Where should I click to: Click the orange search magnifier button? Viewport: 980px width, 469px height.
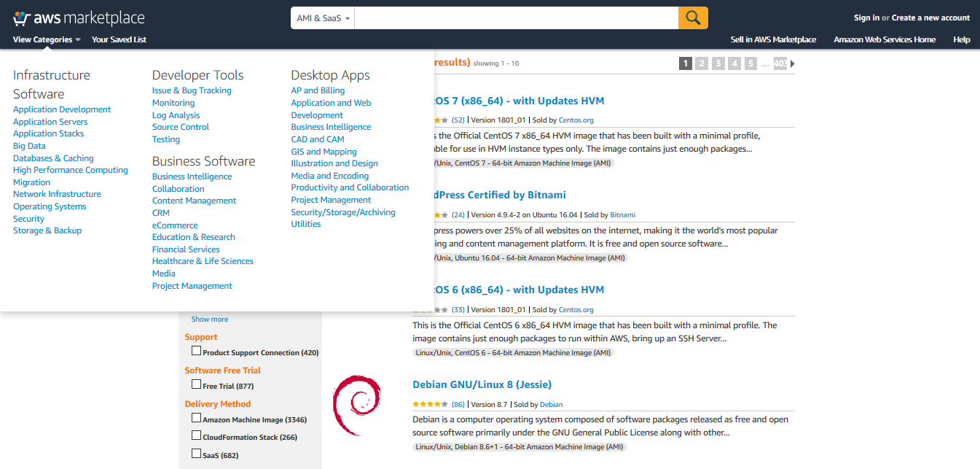693,18
